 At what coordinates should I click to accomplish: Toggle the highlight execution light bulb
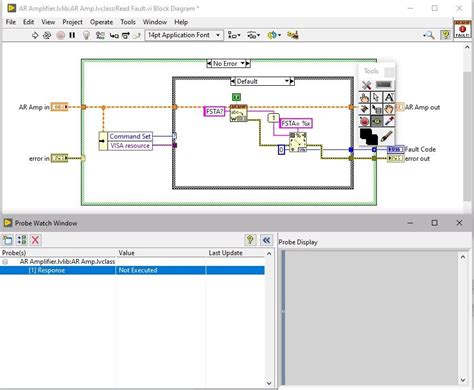86,35
